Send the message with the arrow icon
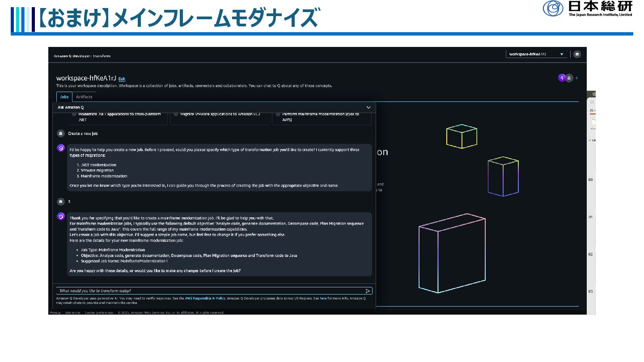 click(x=368, y=290)
